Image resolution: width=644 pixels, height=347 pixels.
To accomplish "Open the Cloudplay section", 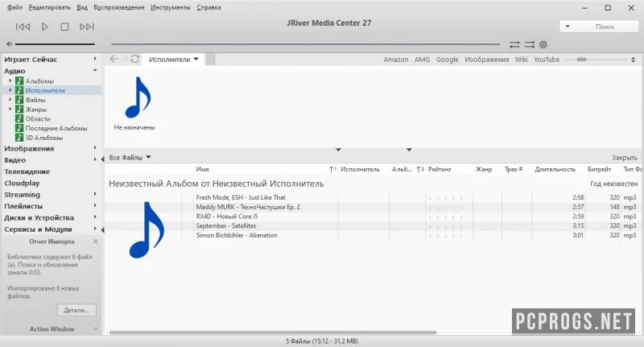I will (22, 183).
